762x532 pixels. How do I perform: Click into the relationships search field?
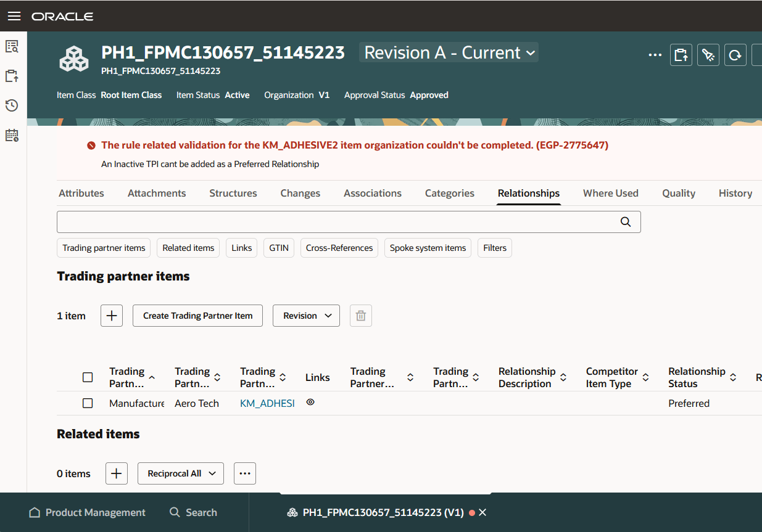click(349, 222)
